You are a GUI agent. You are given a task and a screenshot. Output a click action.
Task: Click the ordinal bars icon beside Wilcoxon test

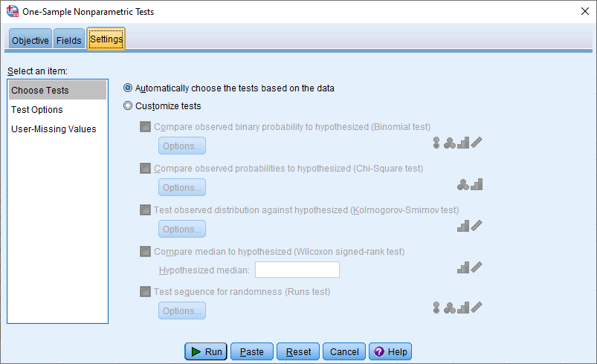[x=463, y=267]
